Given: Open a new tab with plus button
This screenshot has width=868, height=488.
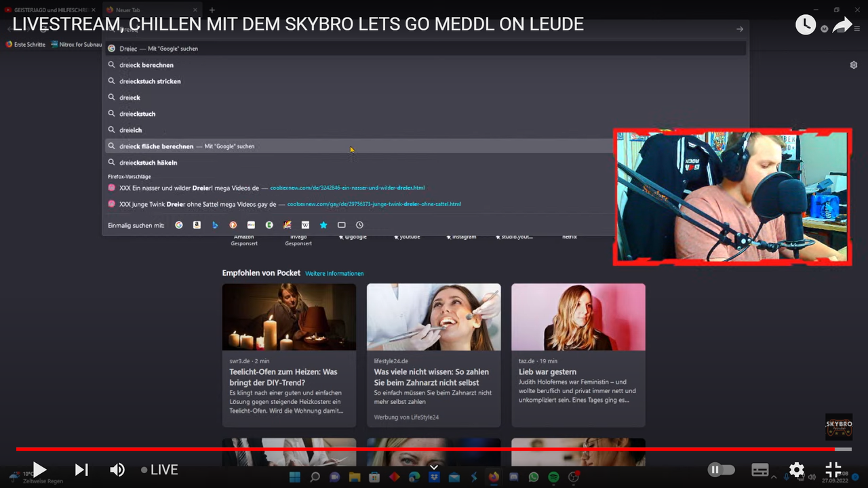Looking at the screenshot, I should 212,10.
